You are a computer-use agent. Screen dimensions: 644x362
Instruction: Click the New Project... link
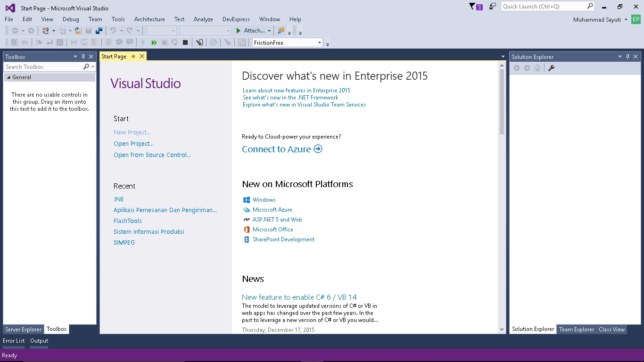pyautogui.click(x=132, y=132)
